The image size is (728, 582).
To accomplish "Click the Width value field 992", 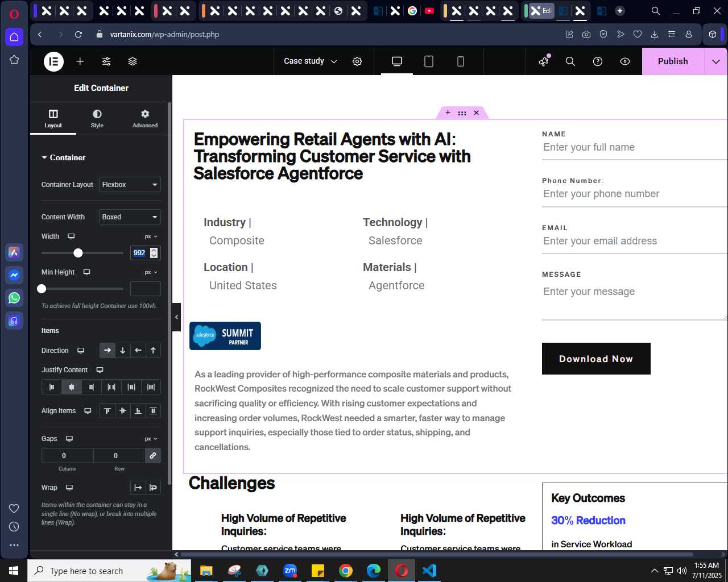I will tap(140, 253).
